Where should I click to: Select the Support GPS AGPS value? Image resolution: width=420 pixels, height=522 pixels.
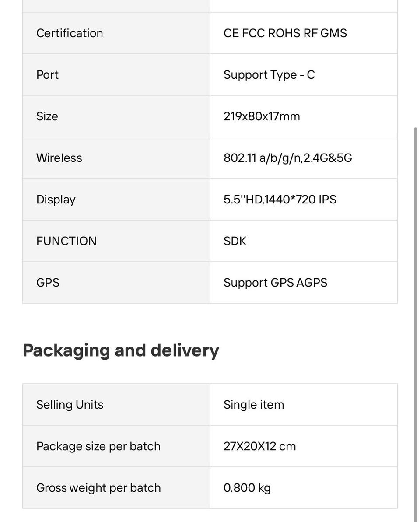(x=275, y=283)
